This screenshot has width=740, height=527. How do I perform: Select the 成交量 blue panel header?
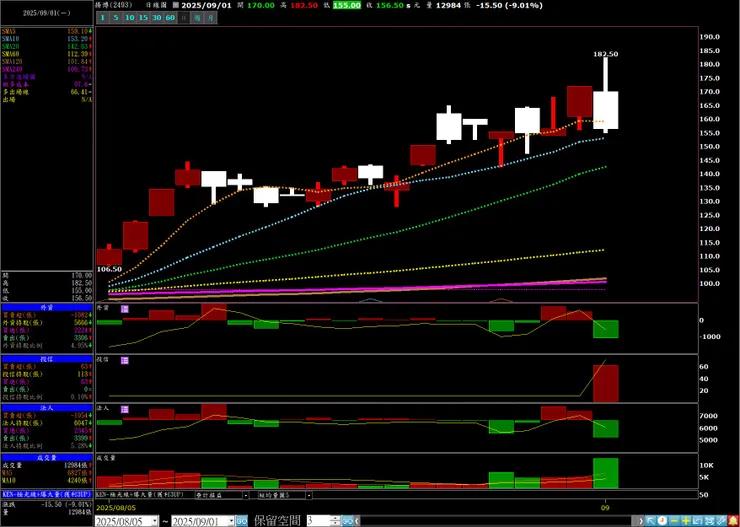point(47,457)
